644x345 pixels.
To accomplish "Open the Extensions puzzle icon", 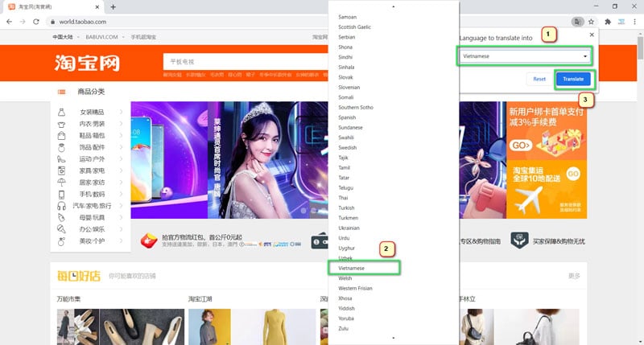I will (608, 22).
